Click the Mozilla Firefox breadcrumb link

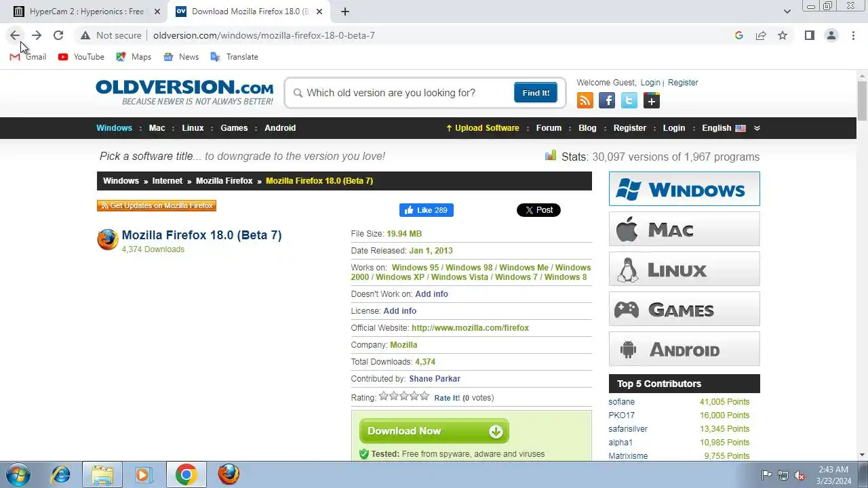224,181
